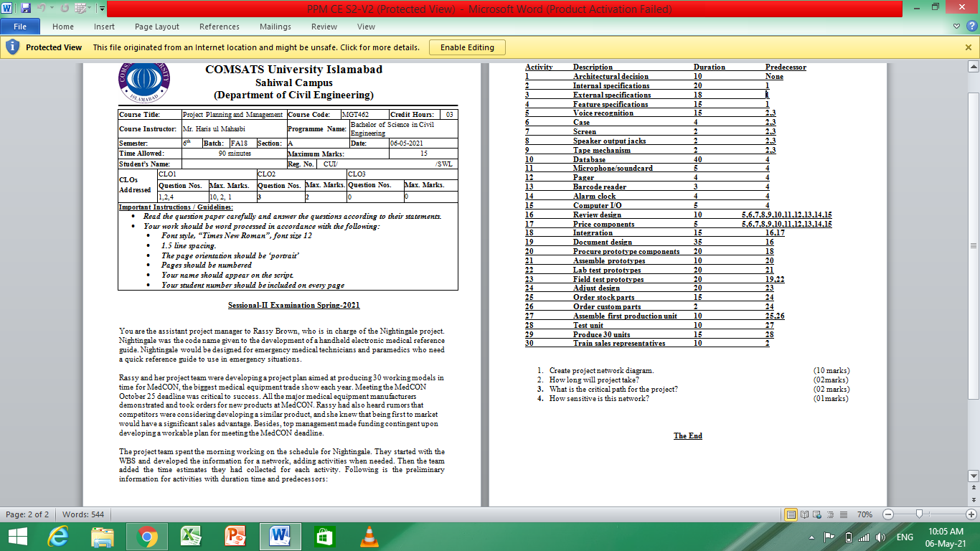Open the volume control in the system tray
Image resolution: width=980 pixels, height=551 pixels.
880,536
